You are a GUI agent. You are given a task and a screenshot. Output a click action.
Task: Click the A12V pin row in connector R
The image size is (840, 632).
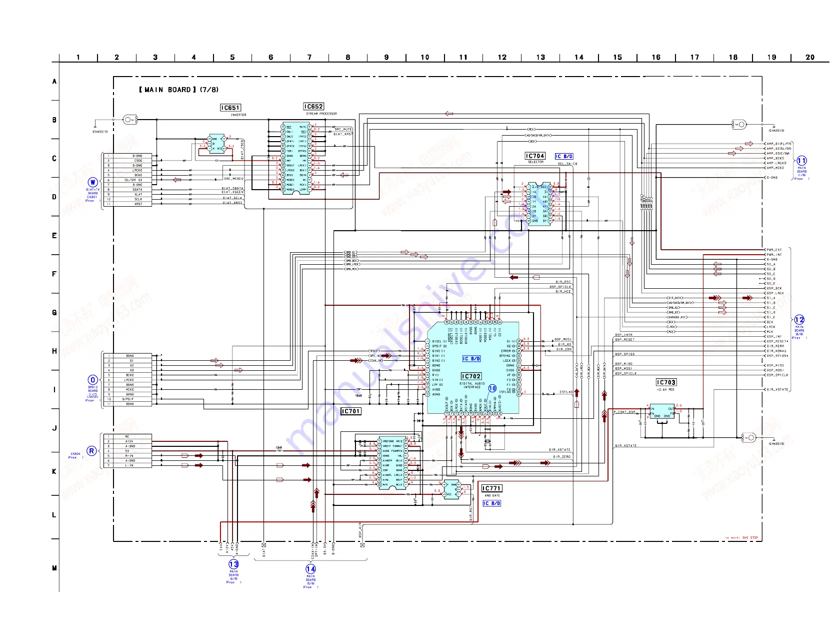coord(127,441)
